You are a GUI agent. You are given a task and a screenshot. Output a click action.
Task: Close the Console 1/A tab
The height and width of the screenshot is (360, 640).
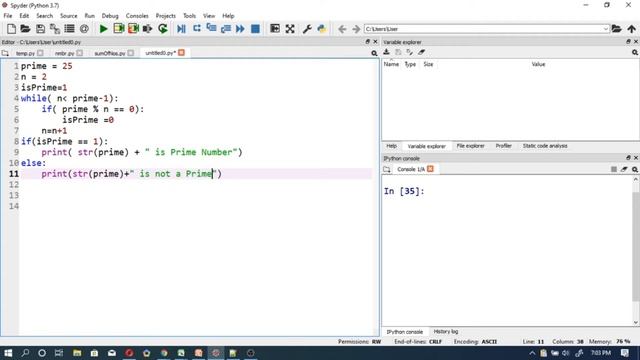coord(430,169)
